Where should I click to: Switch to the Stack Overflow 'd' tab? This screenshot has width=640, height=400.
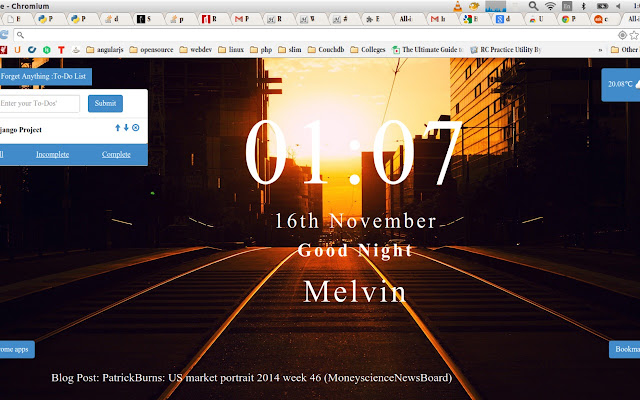coord(116,19)
